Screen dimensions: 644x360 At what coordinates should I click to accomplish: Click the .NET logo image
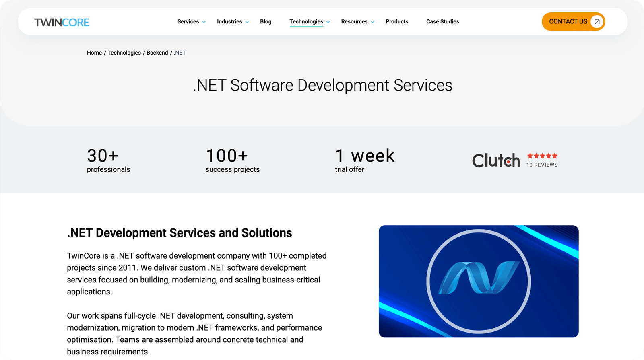click(x=479, y=281)
